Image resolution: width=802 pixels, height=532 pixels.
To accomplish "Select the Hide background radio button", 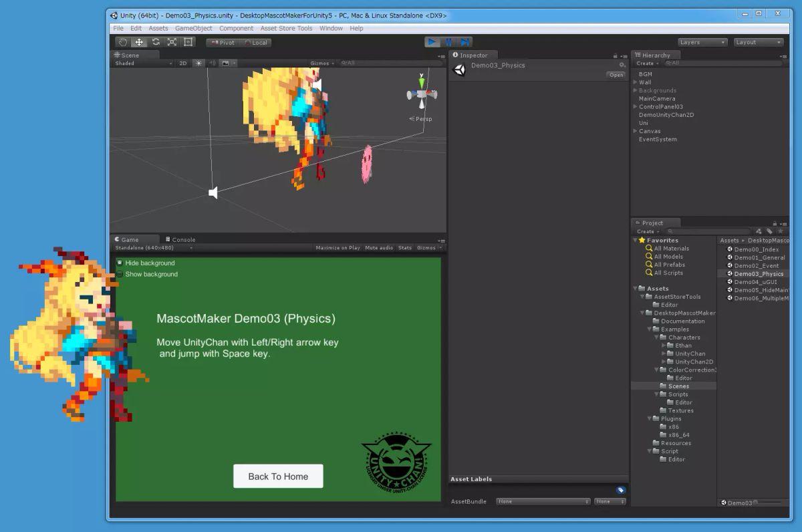I will tap(120, 263).
